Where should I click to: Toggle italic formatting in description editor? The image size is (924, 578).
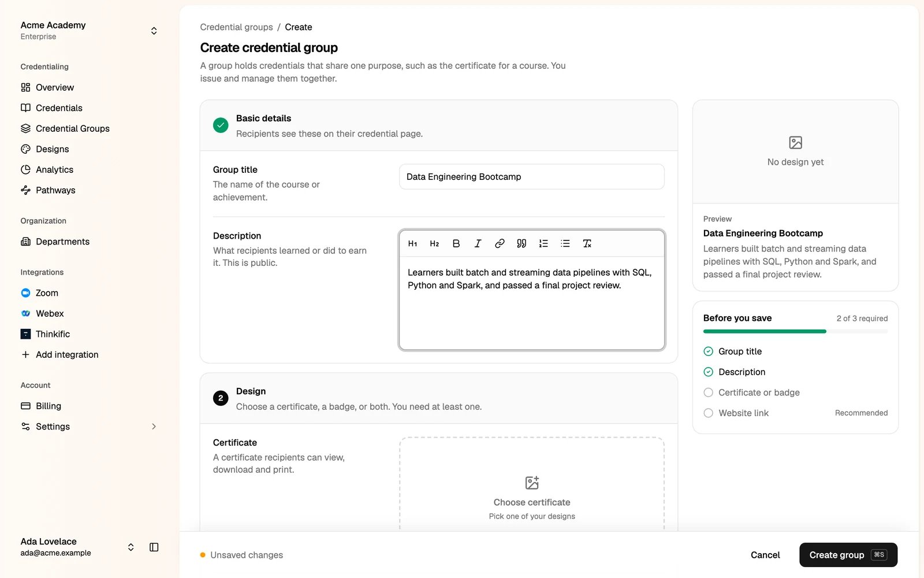[x=478, y=244]
